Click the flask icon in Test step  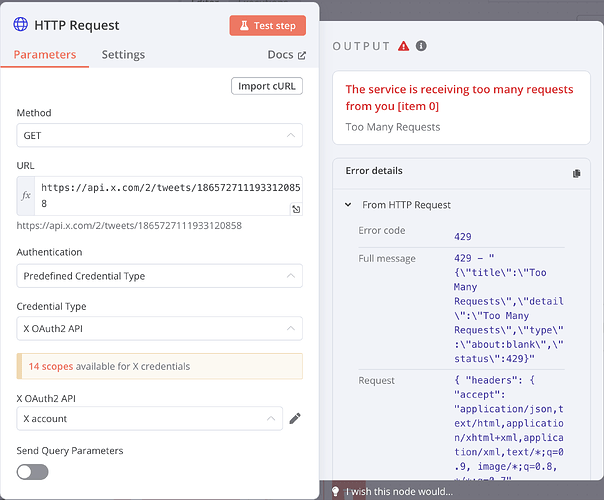[244, 26]
